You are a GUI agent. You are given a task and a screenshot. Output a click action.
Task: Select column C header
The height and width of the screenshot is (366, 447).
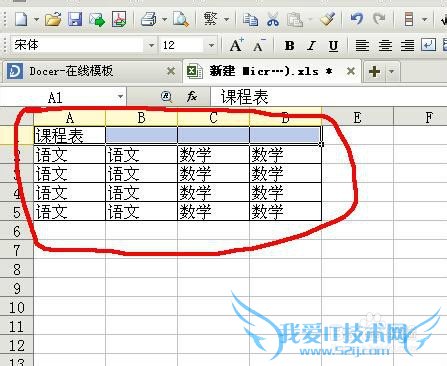[x=213, y=117]
